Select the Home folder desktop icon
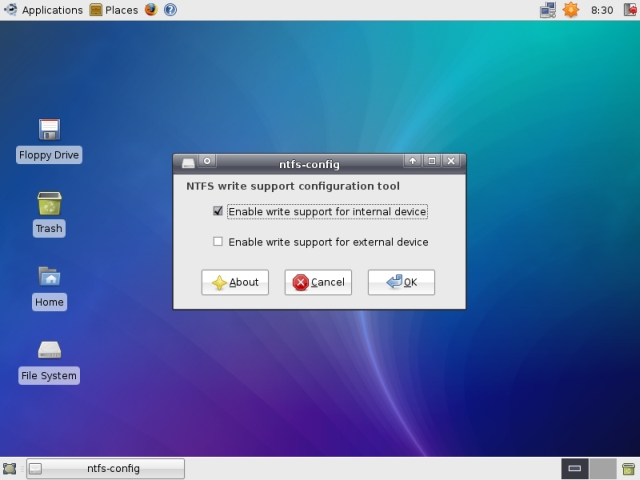Viewport: 640px width, 480px height. 49,288
